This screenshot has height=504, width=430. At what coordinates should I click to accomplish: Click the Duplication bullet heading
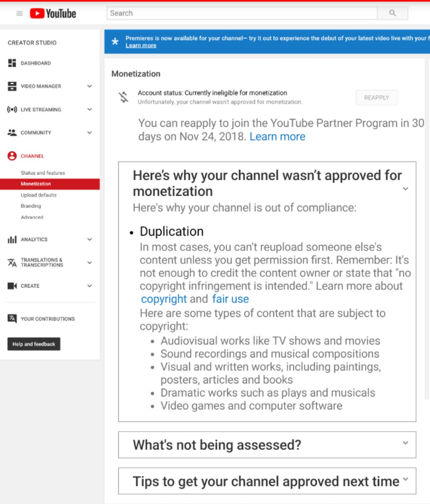pyautogui.click(x=172, y=231)
